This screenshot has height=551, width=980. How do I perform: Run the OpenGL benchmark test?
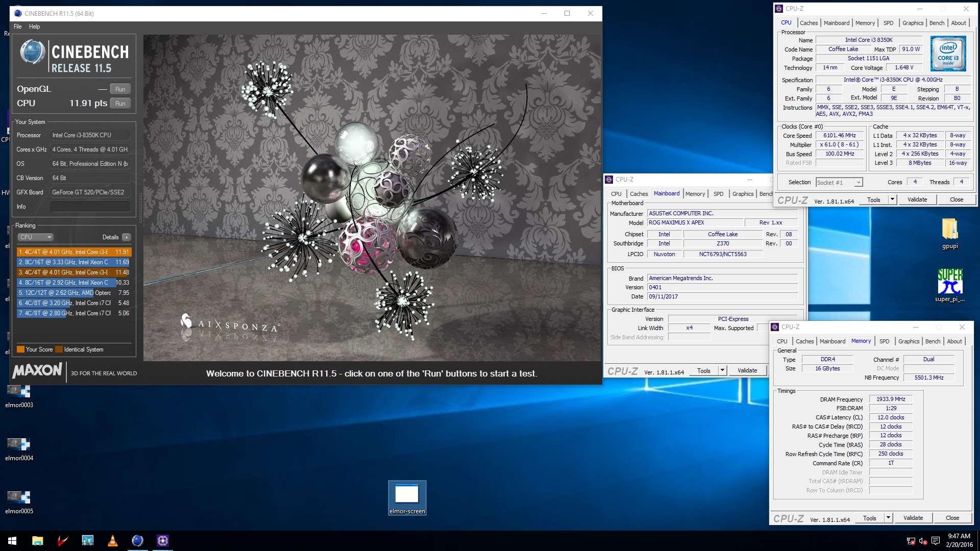[x=120, y=89]
